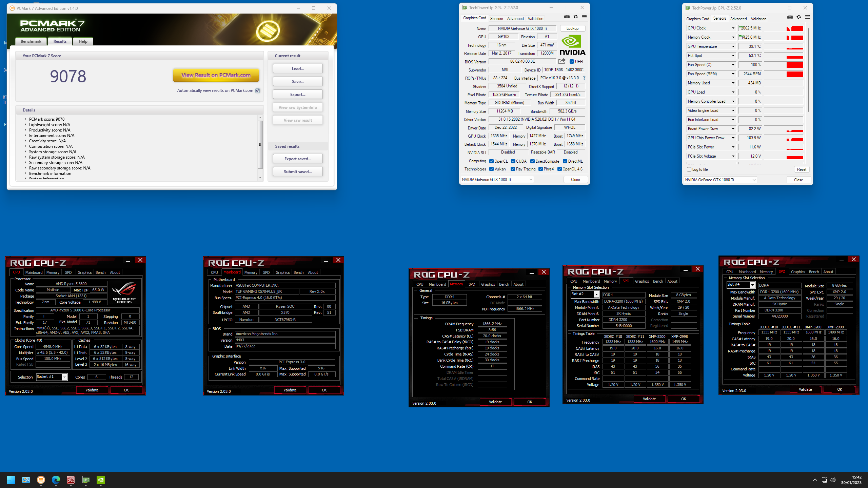This screenshot has width=868, height=488.
Task: Click Validate in the Mainboard CPU-Z window
Action: 290,390
